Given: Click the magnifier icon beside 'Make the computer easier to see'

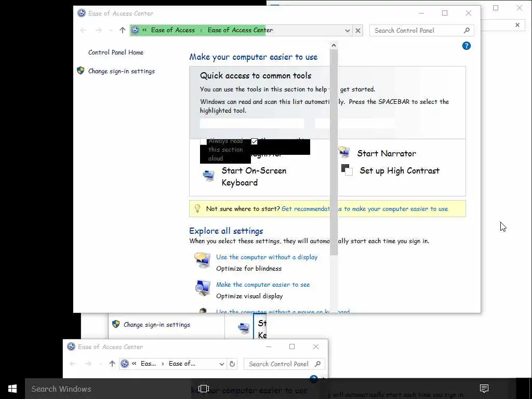Looking at the screenshot, I should click(203, 288).
